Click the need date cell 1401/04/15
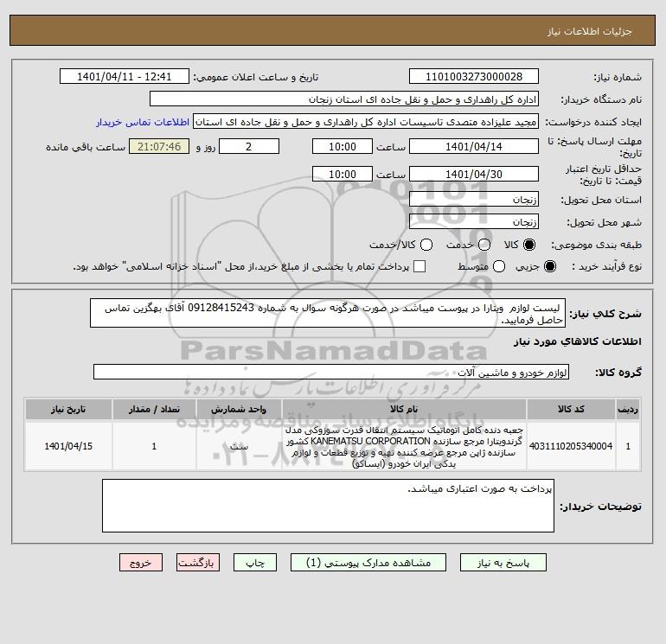The image size is (666, 644). 68,446
